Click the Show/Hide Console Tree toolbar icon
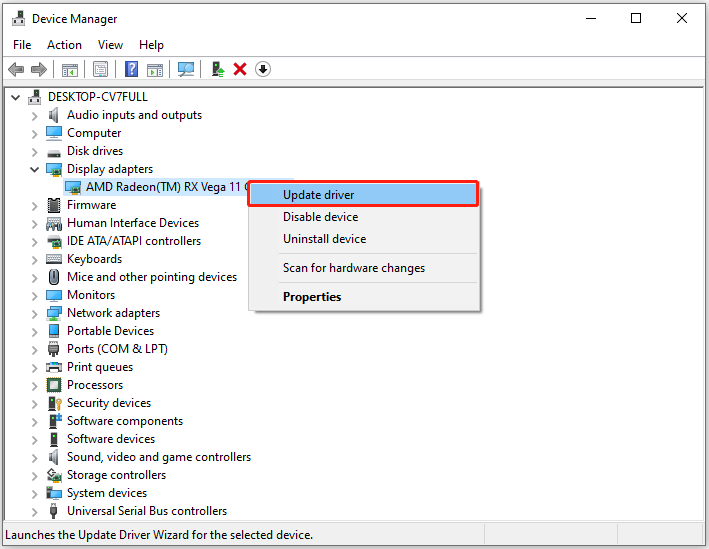 pos(70,70)
